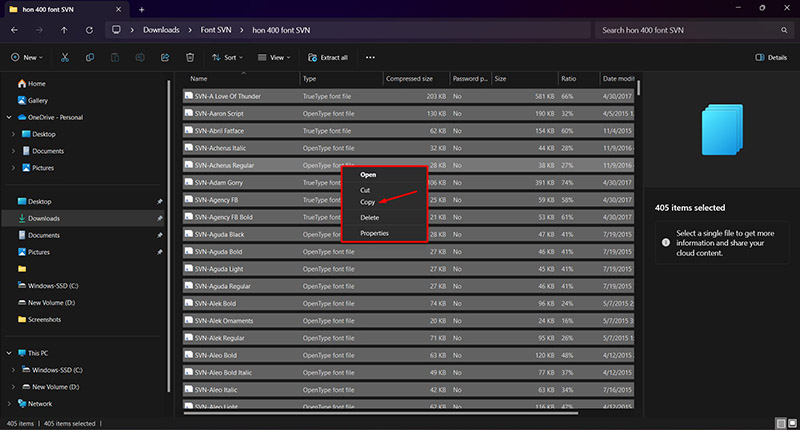
Task: Close the hon 400 font SVN tab
Action: click(x=118, y=9)
